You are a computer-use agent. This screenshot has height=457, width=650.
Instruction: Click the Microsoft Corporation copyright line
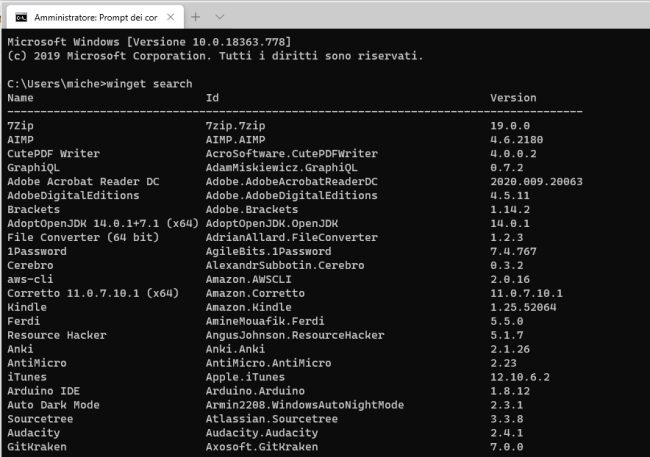216,56
